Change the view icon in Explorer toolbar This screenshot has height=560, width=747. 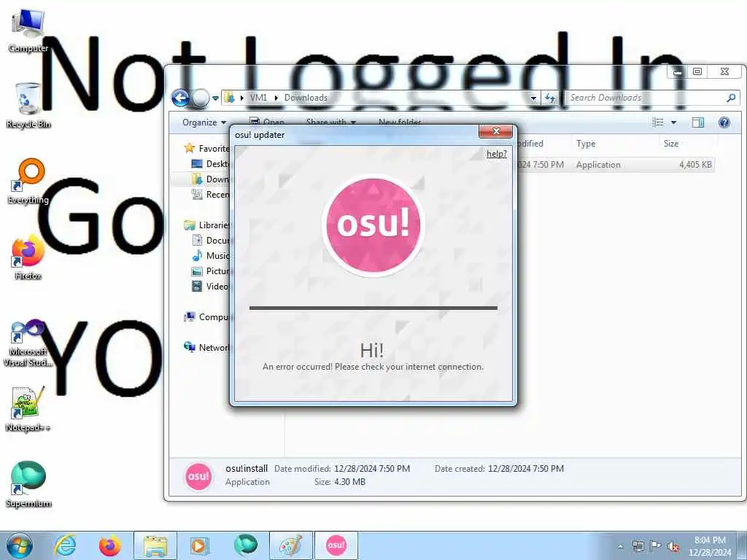pos(658,122)
